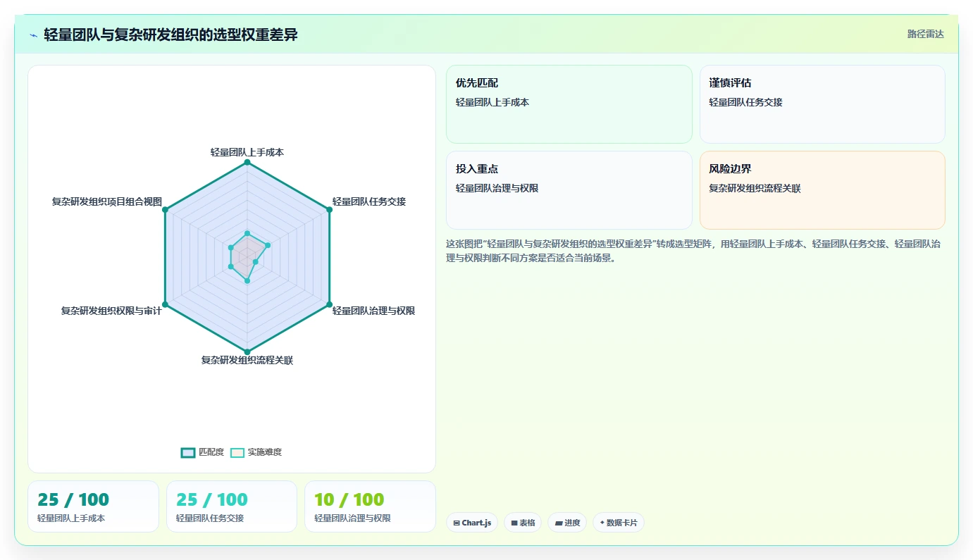Screen dimensions: 973x560
Task: Click the page title 轻量团队与复杂研发组织的选型权重差异
Action: point(171,35)
